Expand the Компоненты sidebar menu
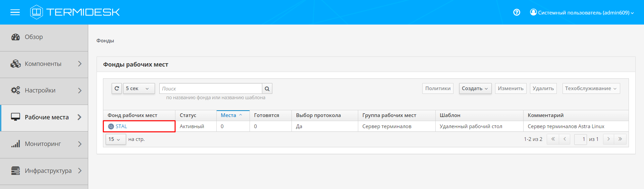The image size is (644, 189). [44, 64]
